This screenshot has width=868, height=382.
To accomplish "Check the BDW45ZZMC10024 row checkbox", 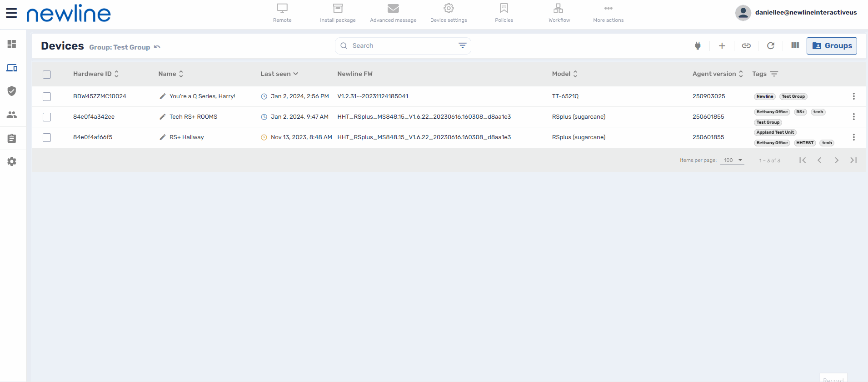I will 47,96.
